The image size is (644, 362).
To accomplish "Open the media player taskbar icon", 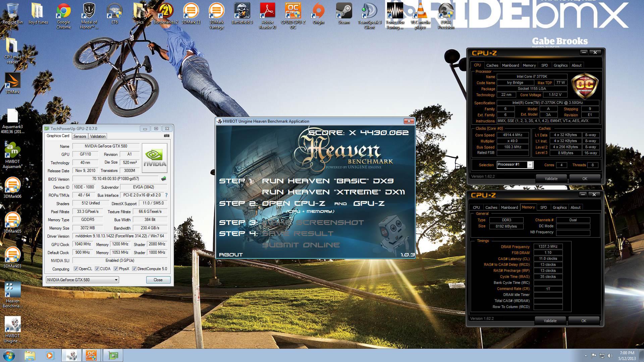I will pyautogui.click(x=50, y=355).
